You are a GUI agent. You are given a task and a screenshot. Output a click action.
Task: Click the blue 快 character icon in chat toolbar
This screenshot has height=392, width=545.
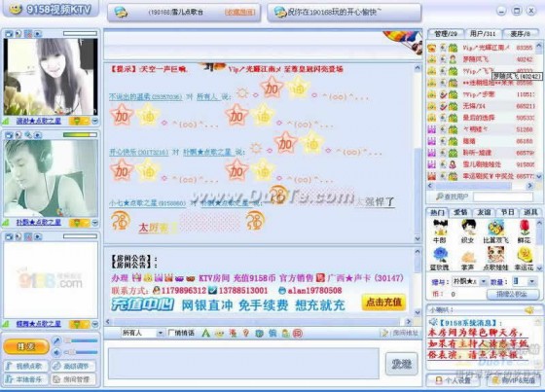[x=272, y=334]
